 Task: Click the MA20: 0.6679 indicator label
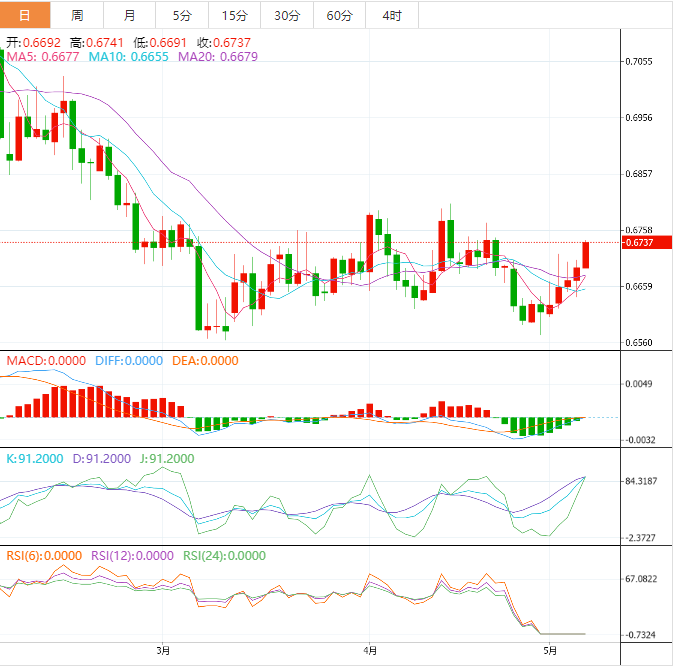[218, 57]
